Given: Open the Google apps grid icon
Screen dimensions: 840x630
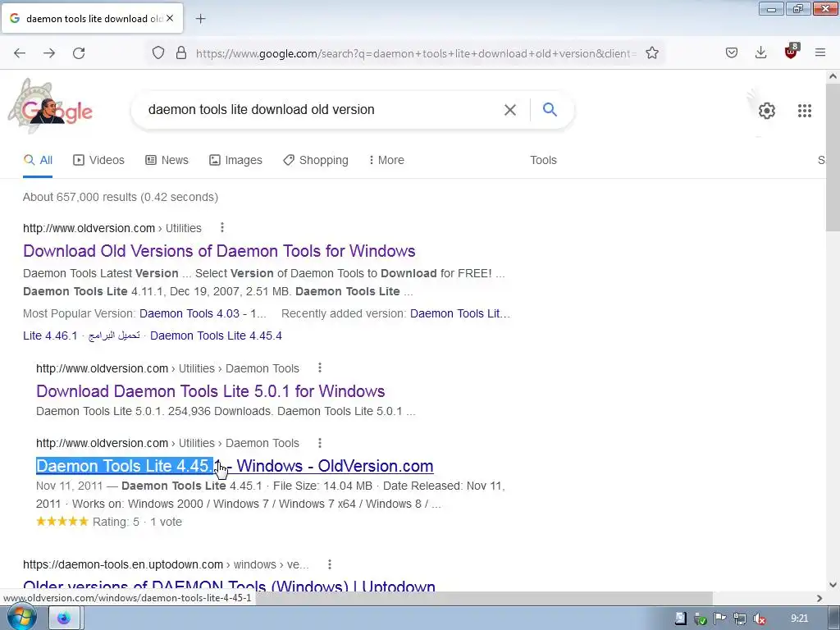Looking at the screenshot, I should [x=805, y=111].
